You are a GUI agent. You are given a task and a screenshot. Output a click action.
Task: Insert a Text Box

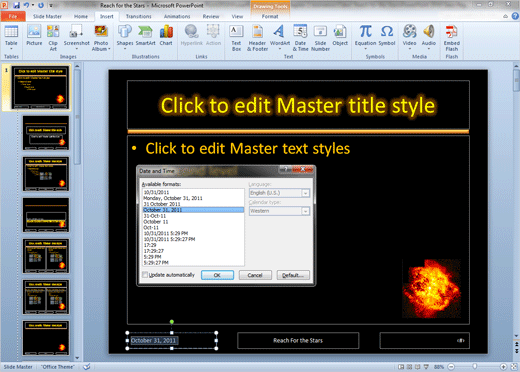[236, 38]
